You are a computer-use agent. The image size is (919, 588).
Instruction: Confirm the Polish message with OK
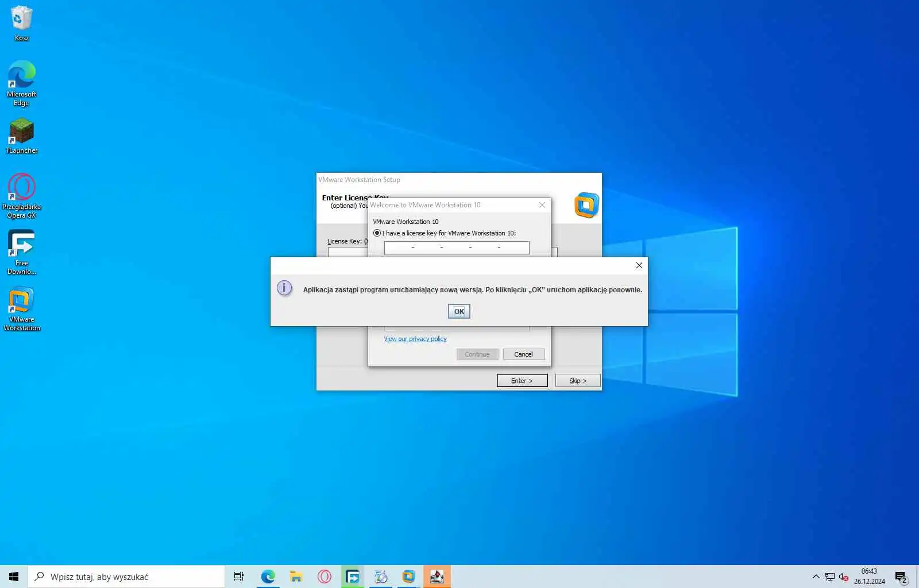(459, 311)
